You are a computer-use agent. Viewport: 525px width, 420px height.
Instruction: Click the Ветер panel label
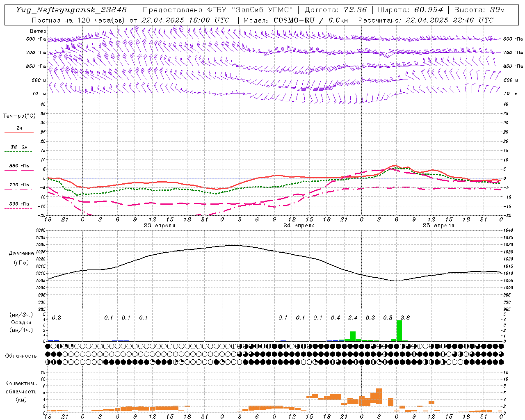click(x=38, y=31)
